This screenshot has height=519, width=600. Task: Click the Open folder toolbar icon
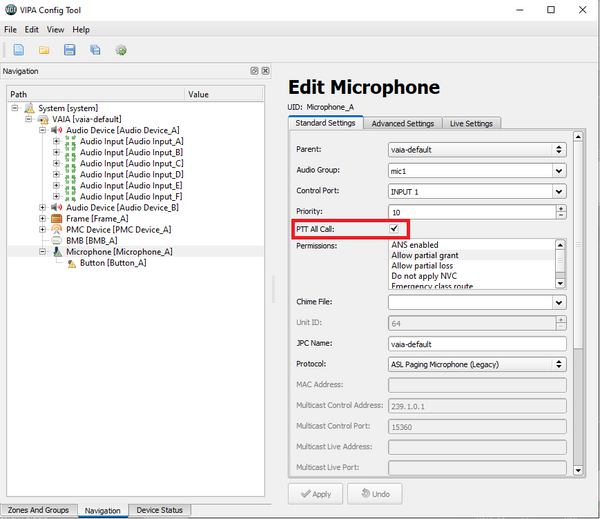pos(44,49)
